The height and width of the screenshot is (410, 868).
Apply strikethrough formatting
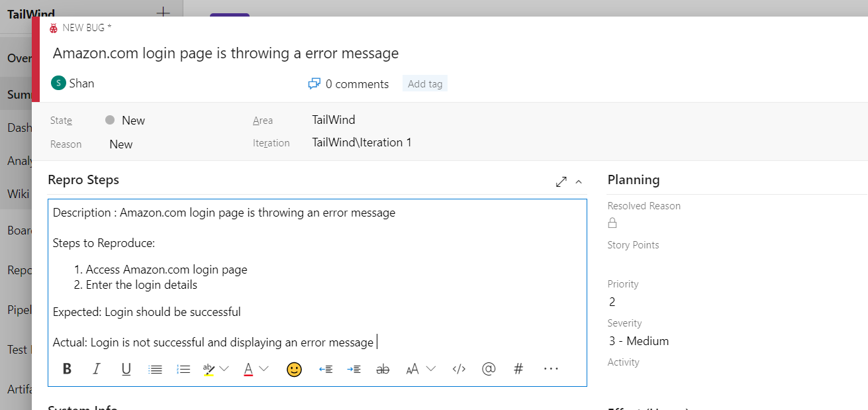[383, 370]
